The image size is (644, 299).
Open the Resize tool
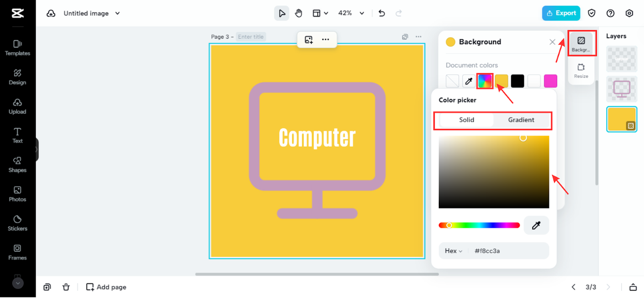coord(581,70)
